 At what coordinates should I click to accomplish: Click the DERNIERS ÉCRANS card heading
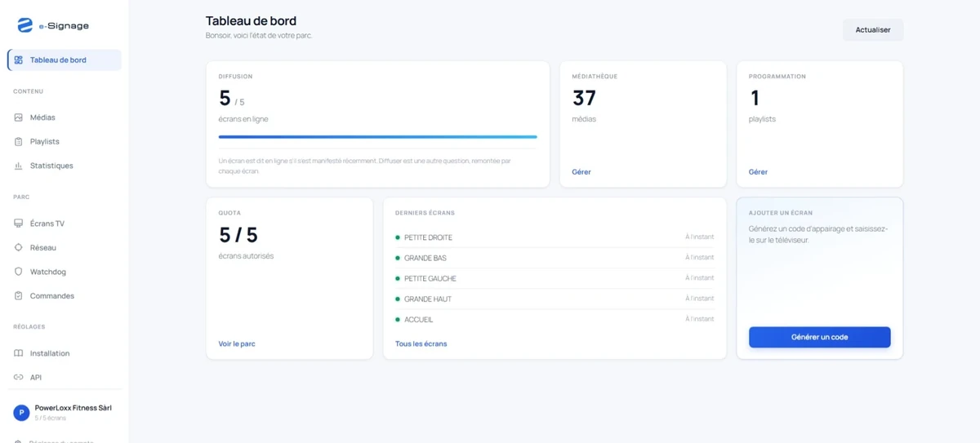(425, 213)
